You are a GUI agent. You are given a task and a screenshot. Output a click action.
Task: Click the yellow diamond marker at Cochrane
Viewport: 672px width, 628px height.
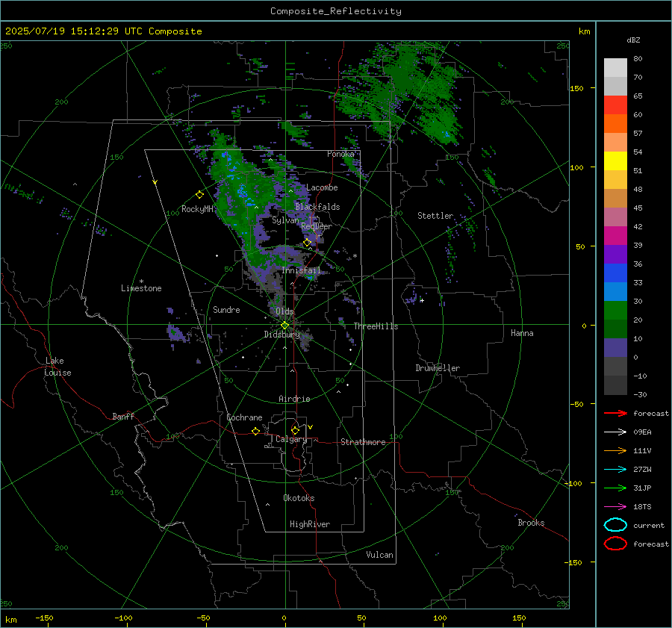(x=255, y=431)
